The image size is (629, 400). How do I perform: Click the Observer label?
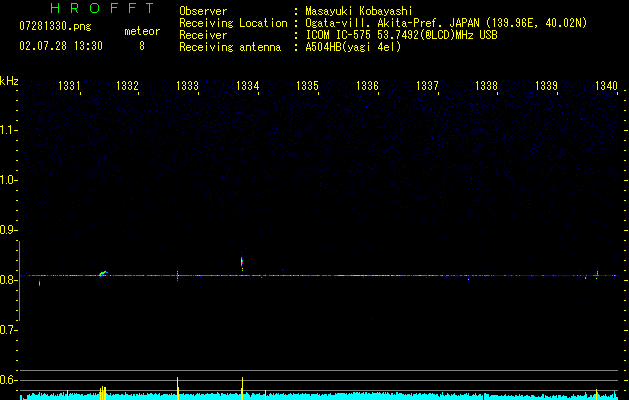coord(203,11)
